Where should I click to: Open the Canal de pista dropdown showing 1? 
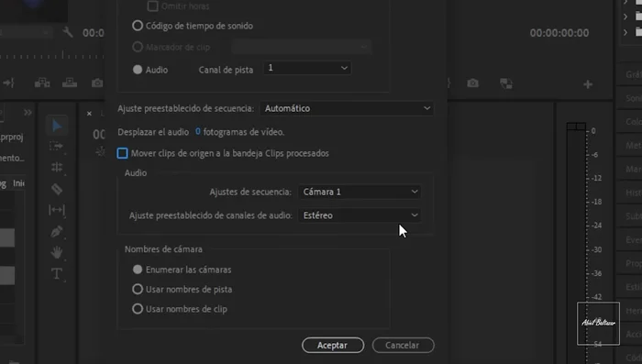[307, 68]
